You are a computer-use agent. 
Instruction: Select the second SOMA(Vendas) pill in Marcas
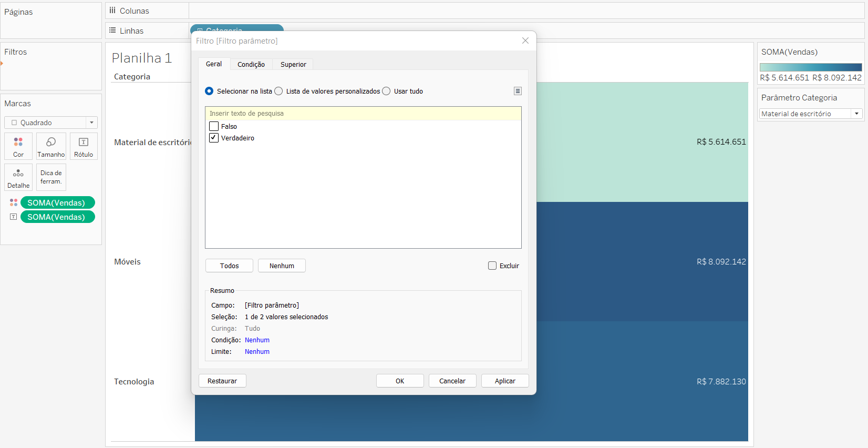57,217
